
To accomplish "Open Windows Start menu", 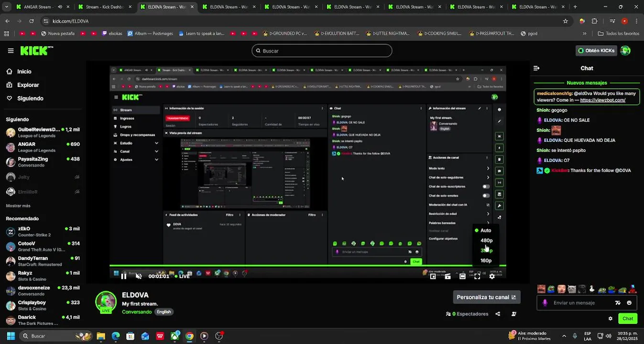I will [x=11, y=336].
